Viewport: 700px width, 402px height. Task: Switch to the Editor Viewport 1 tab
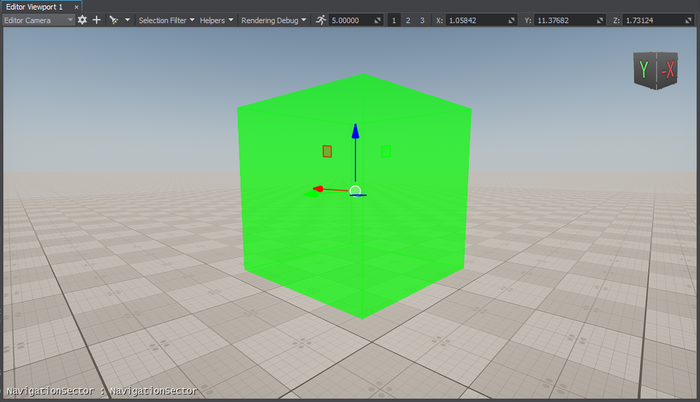coord(34,6)
